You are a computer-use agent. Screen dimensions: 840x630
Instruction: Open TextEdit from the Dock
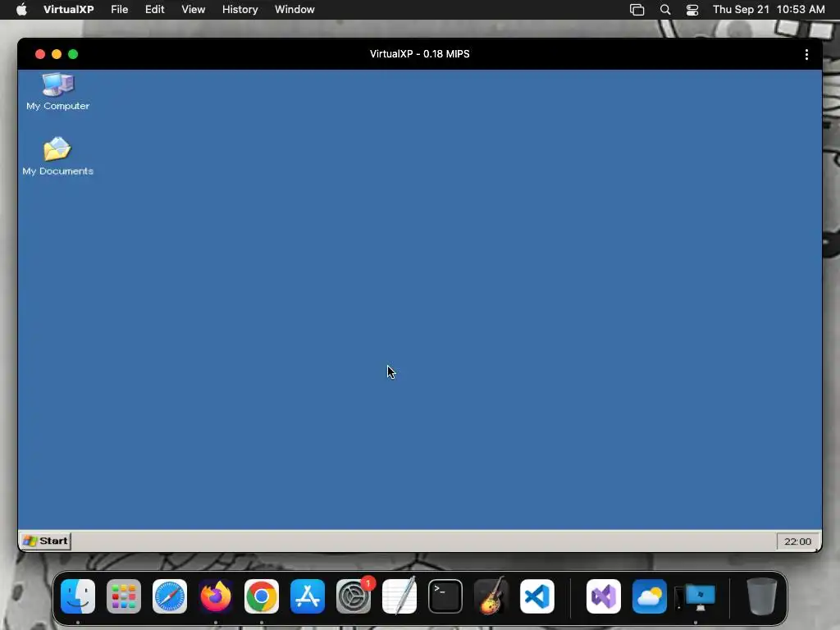(x=399, y=596)
